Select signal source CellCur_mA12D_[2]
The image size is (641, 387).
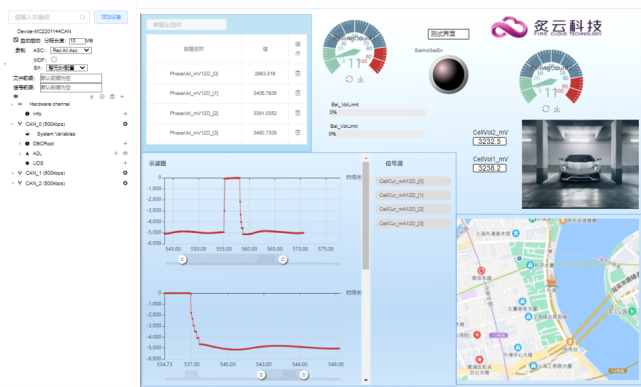tap(413, 209)
